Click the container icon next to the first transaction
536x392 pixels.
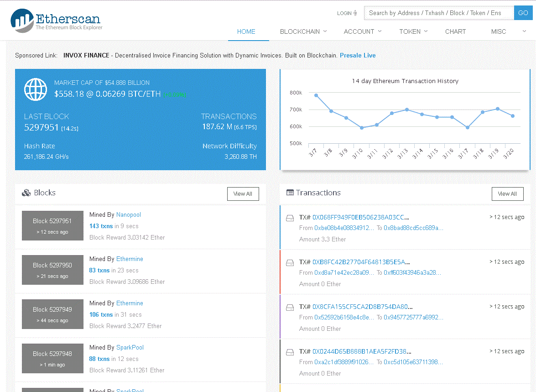point(290,218)
